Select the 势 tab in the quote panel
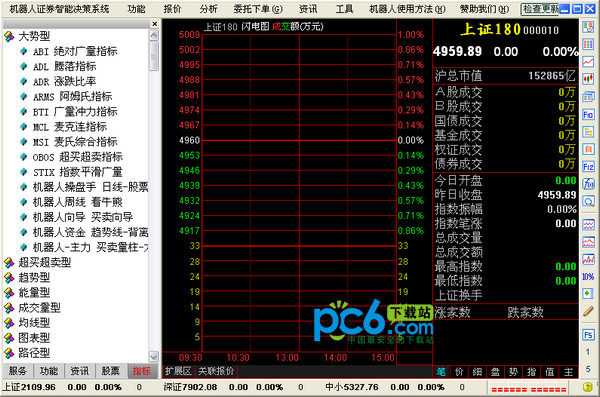600x397 pixels. pos(513,372)
